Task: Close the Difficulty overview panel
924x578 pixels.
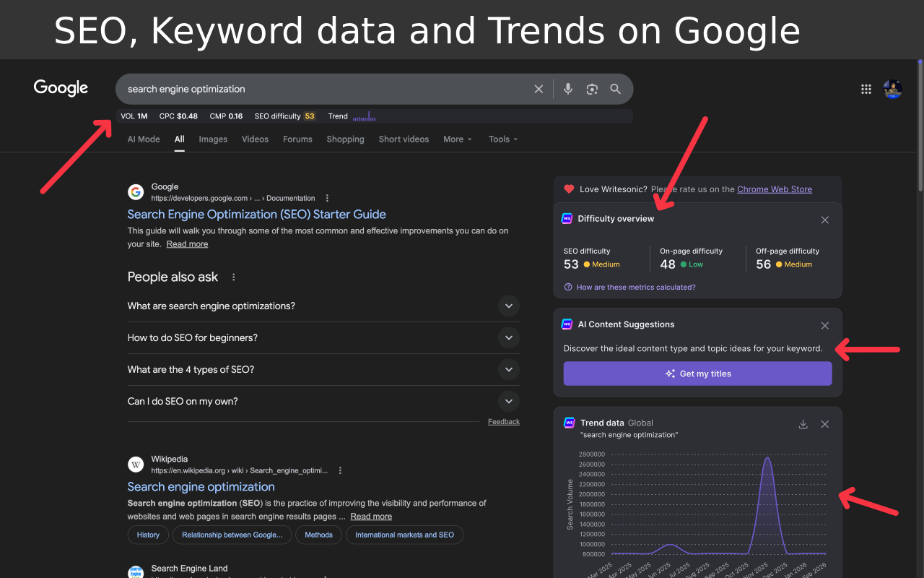Action: click(x=825, y=220)
